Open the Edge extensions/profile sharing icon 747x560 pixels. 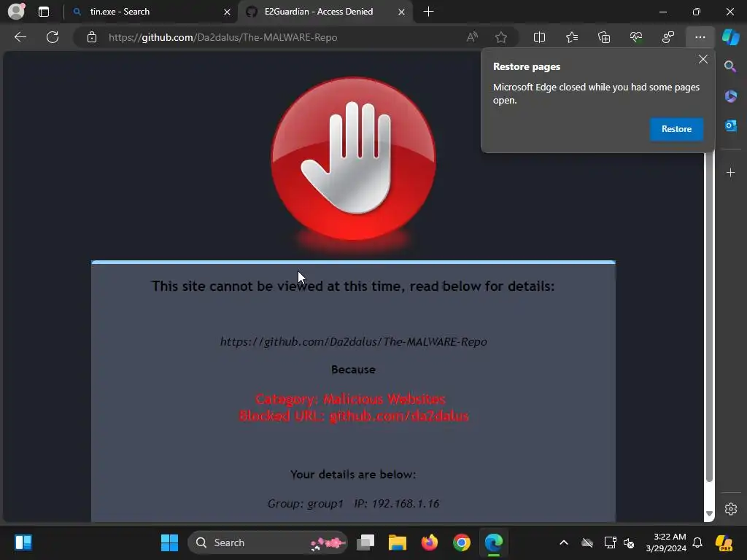tap(668, 37)
